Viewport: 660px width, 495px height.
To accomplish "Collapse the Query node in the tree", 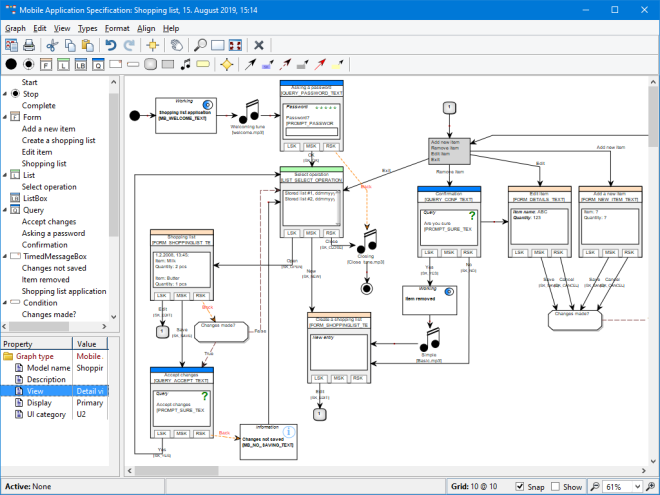I will (5, 211).
